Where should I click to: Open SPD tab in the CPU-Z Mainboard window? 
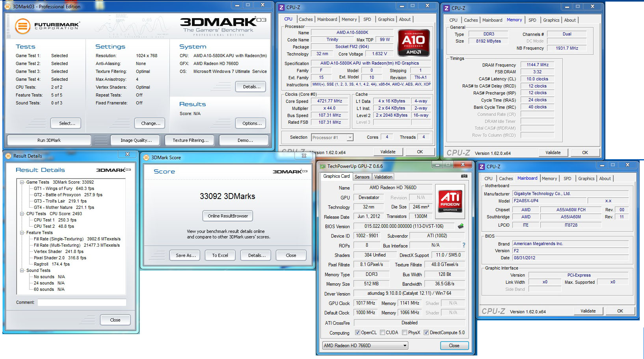(x=567, y=179)
